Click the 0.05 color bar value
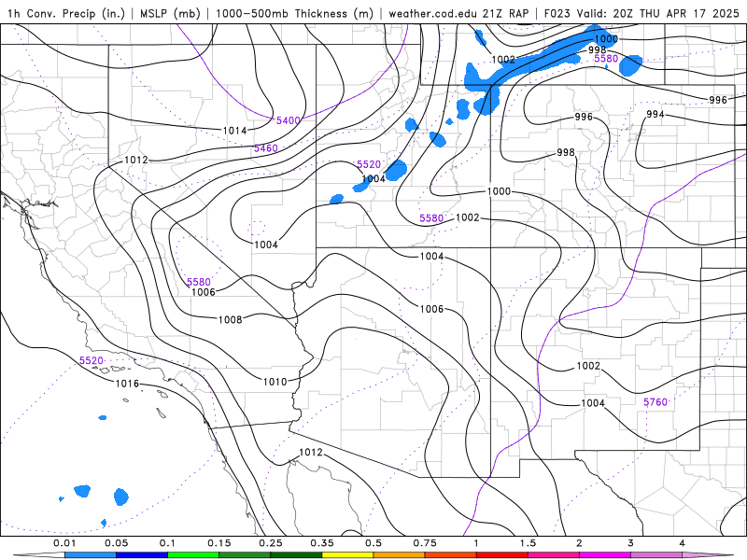747x560 pixels. (x=116, y=543)
